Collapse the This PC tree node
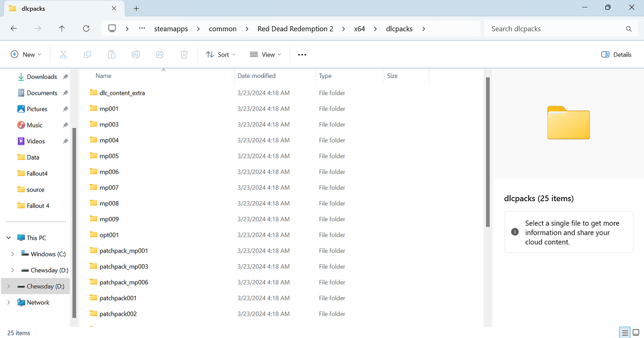This screenshot has width=644, height=338. [x=8, y=238]
